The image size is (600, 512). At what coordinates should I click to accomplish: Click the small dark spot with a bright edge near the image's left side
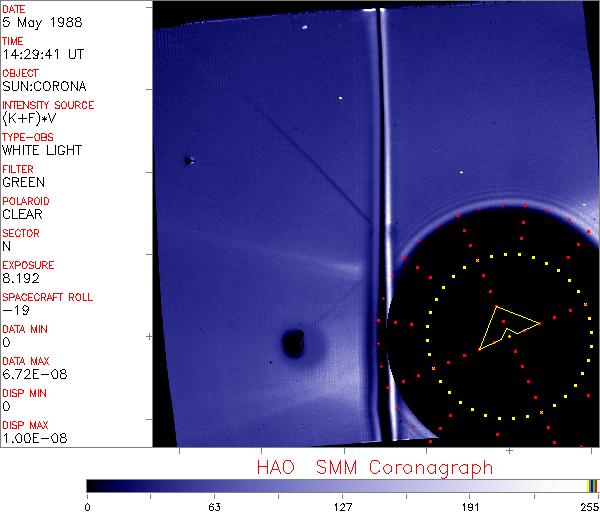coord(188,161)
